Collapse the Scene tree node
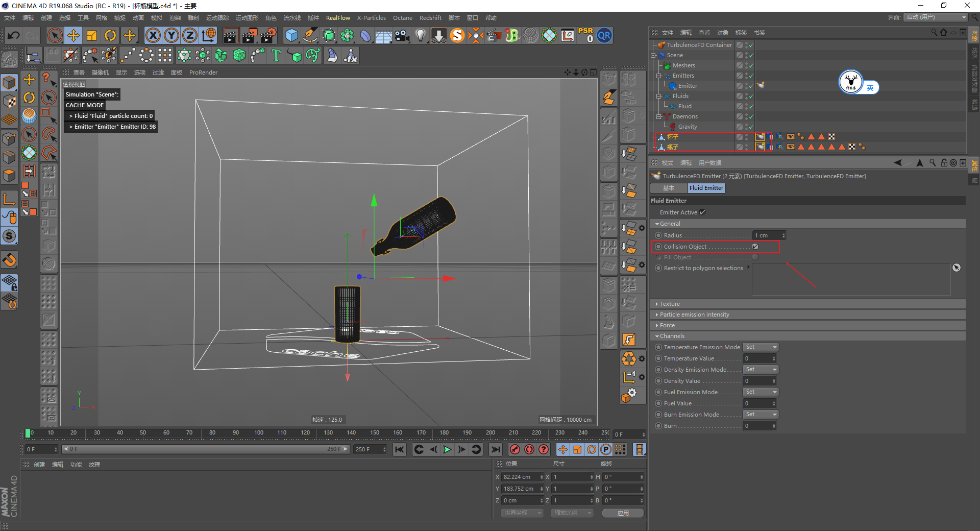This screenshot has height=531, width=980. pyautogui.click(x=653, y=55)
